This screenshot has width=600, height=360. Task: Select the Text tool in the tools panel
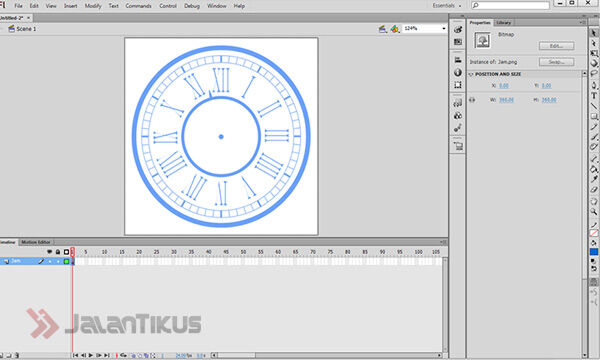[x=594, y=96]
